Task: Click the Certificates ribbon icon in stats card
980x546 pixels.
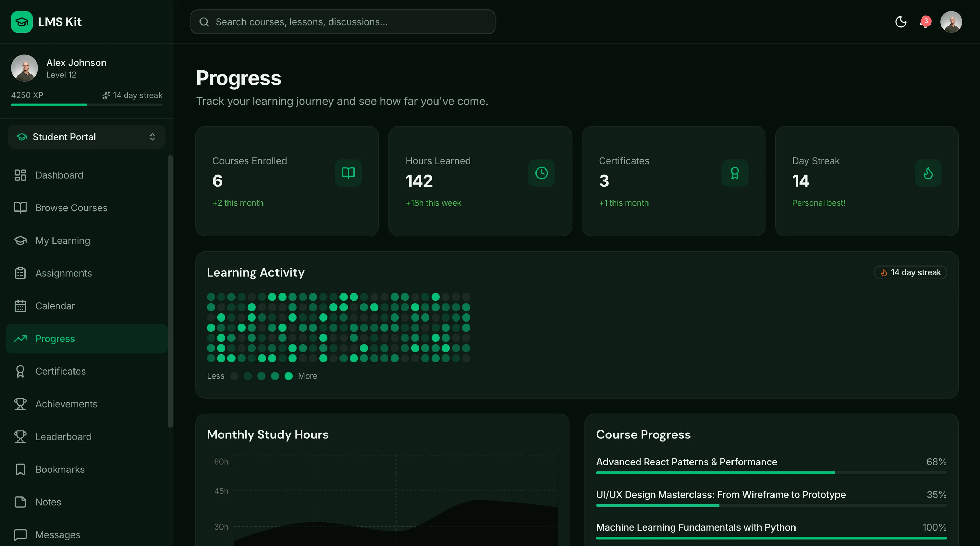Action: (x=735, y=173)
